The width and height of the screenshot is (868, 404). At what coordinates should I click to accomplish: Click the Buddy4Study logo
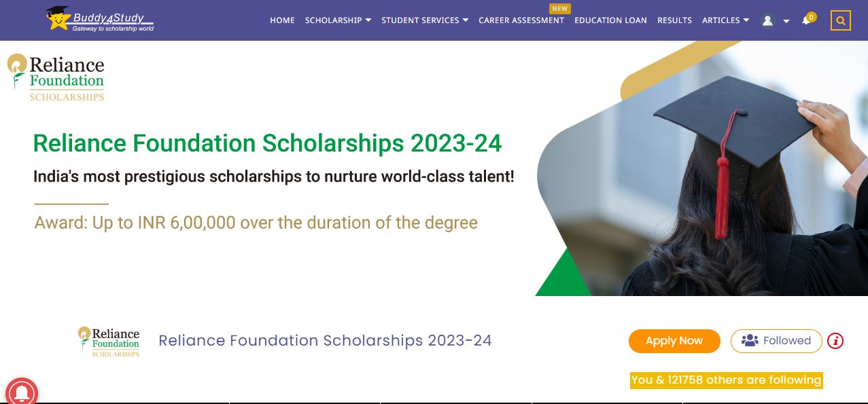coord(99,19)
